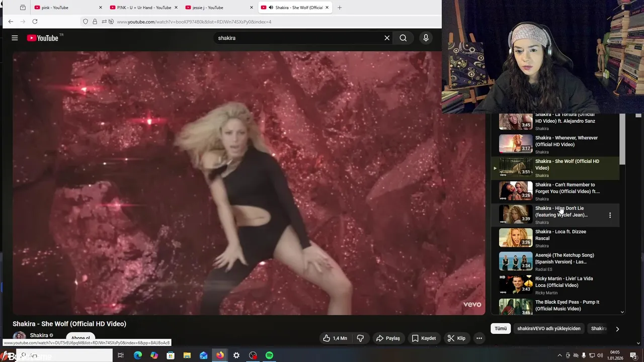Select the Tümü filter chip
644x362 pixels.
501,328
